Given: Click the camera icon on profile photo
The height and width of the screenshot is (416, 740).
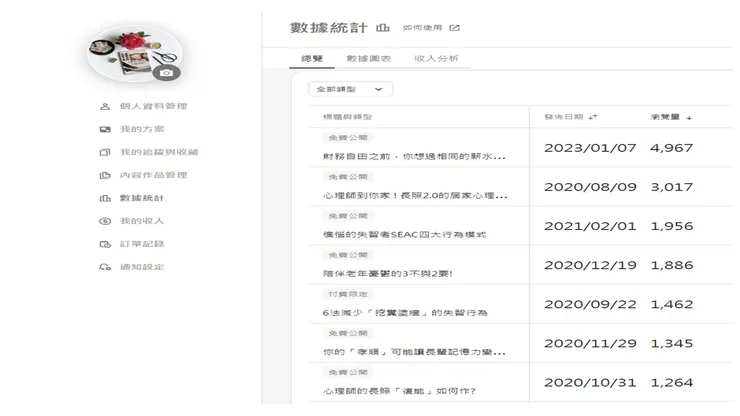Looking at the screenshot, I should [166, 73].
